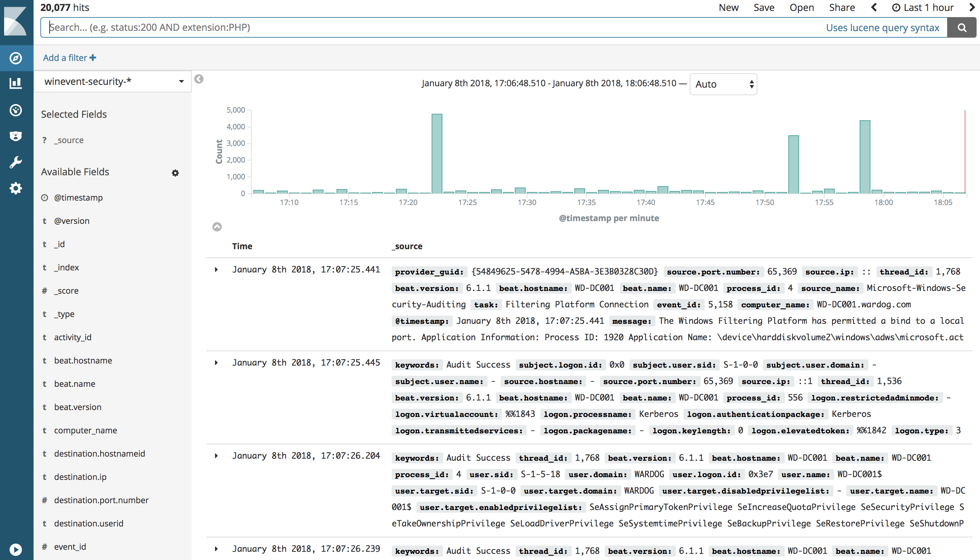The width and height of the screenshot is (980, 560).
Task: Open the Dashboard gauge icon in sidebar
Action: [x=16, y=110]
